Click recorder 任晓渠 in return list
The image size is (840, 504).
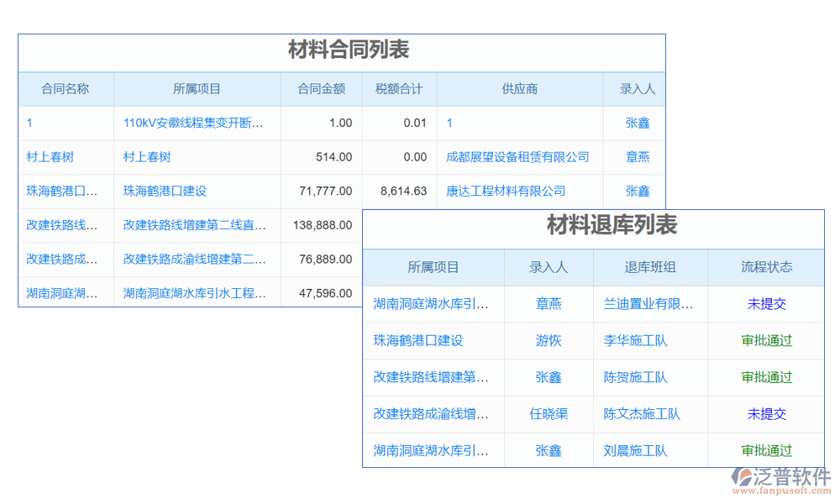[x=549, y=414]
